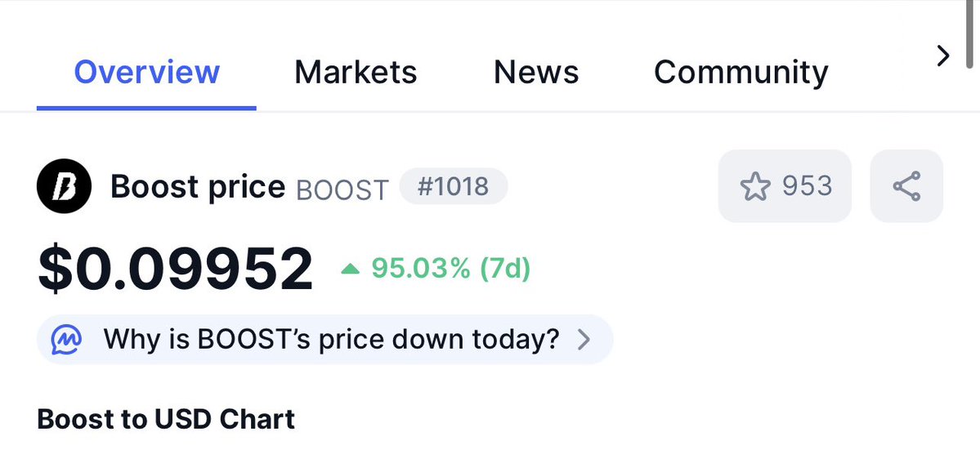Show more tabs with the right arrow
This screenshot has width=980, height=450.
tap(943, 56)
